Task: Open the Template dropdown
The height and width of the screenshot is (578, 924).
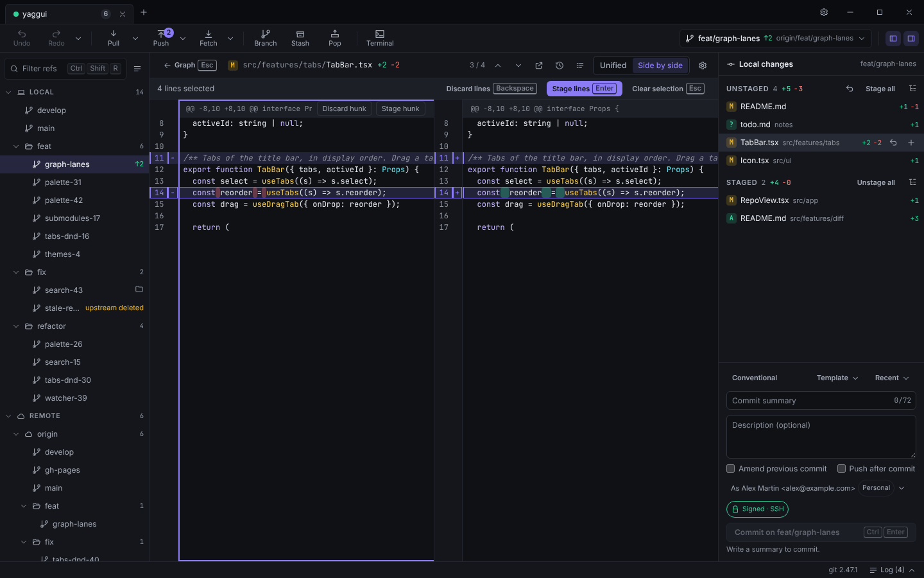Action: tap(837, 378)
